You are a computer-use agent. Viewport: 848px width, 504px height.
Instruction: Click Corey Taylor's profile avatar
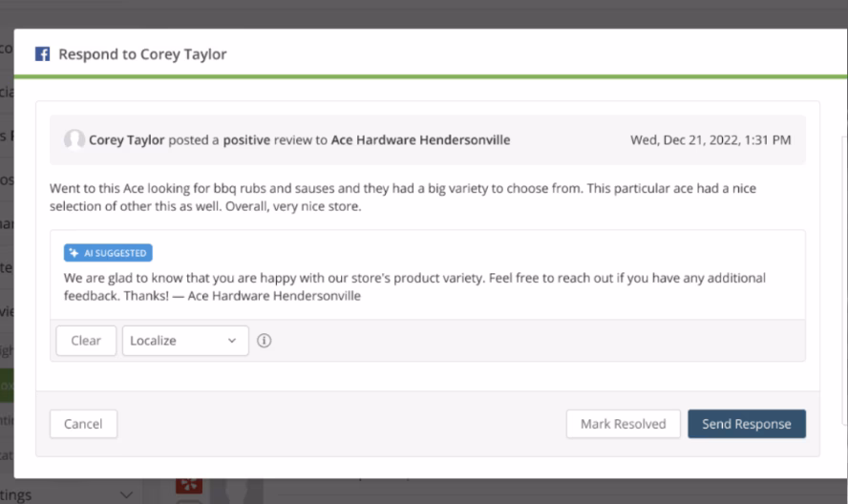coord(74,140)
